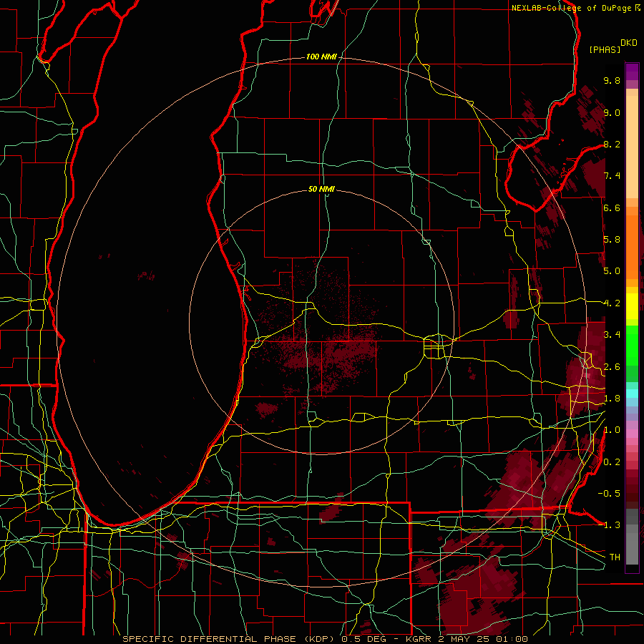644x644 pixels.
Task: Click the 4.2 legend value
Action: [x=612, y=303]
